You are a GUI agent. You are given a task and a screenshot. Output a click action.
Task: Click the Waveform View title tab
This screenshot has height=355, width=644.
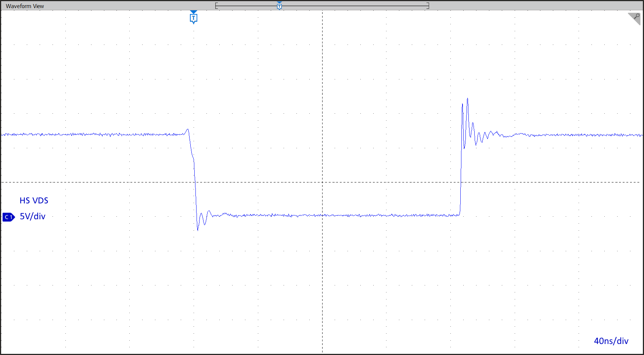pyautogui.click(x=25, y=6)
